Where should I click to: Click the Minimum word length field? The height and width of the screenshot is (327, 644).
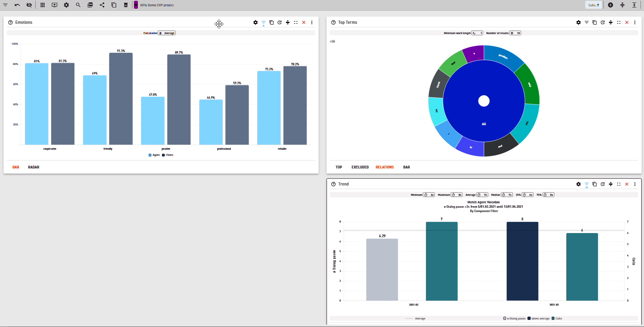pos(477,33)
